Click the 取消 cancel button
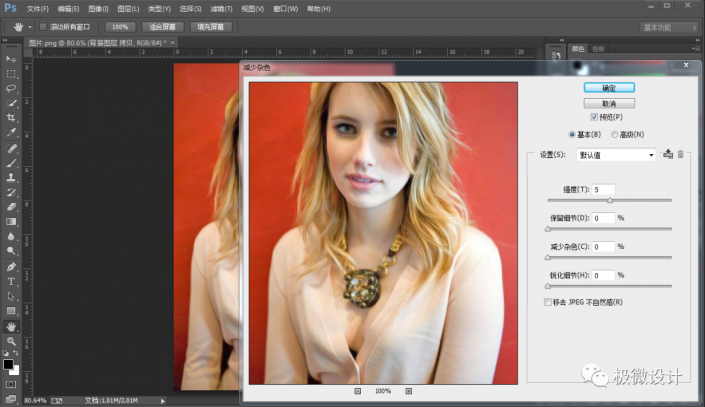This screenshot has height=407, width=705. pos(608,103)
